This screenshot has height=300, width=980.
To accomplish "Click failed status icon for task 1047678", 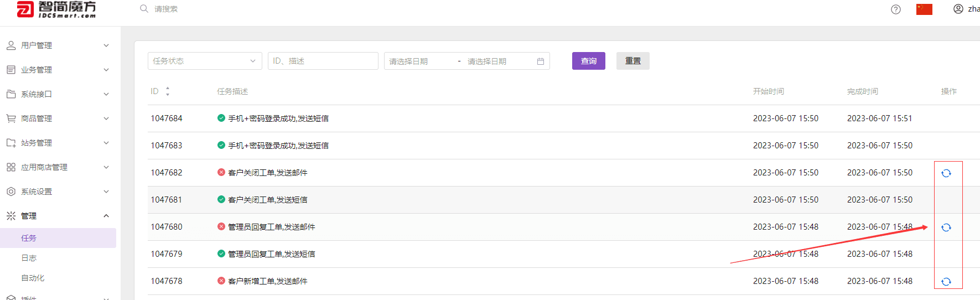I will click(x=221, y=281).
